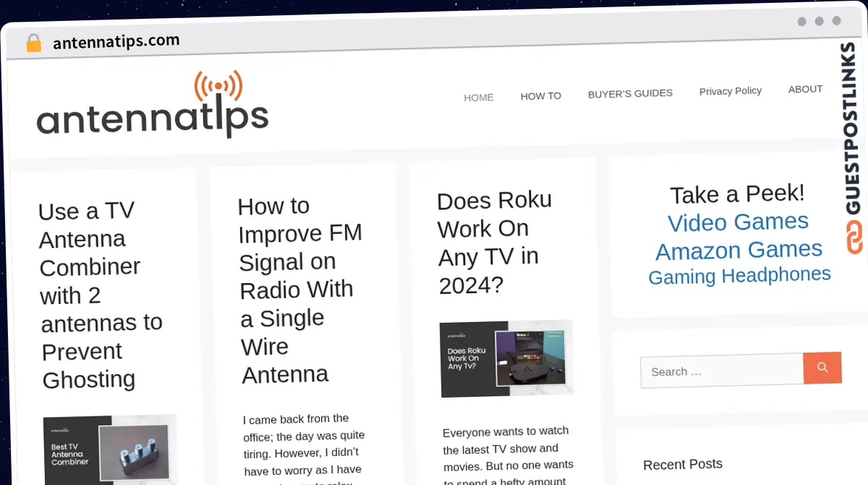The width and height of the screenshot is (868, 485).
Task: Focus the Search input field
Action: (x=722, y=371)
